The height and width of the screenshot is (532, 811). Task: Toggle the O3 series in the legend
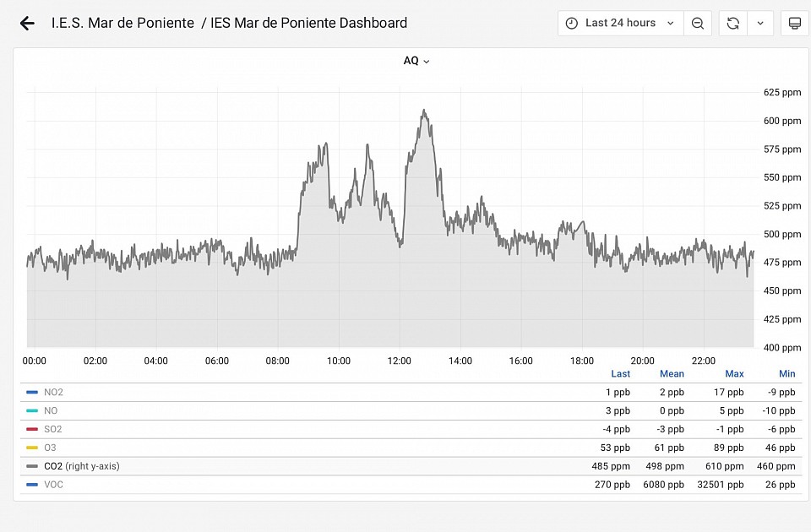pos(50,448)
